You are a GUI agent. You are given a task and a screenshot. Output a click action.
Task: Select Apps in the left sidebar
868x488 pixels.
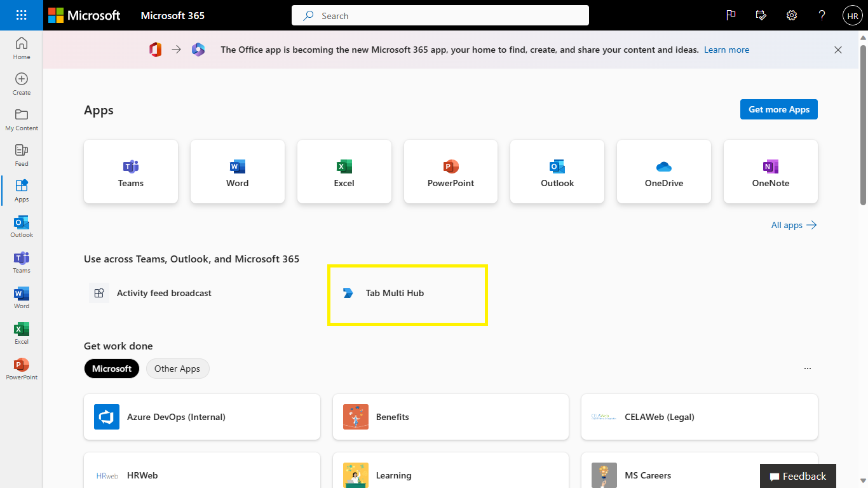click(x=22, y=191)
